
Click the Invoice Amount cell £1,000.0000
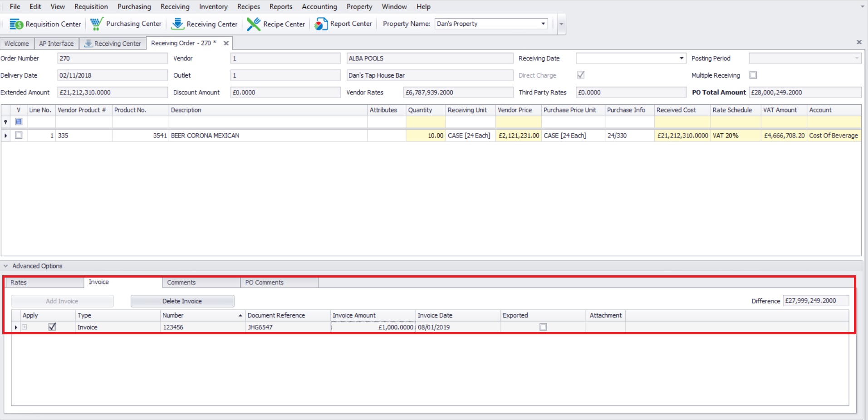point(373,327)
